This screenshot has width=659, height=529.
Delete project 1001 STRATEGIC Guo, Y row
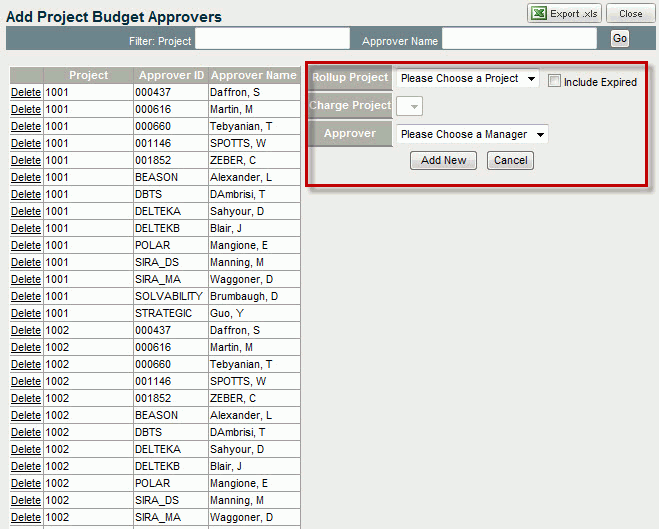click(x=26, y=313)
